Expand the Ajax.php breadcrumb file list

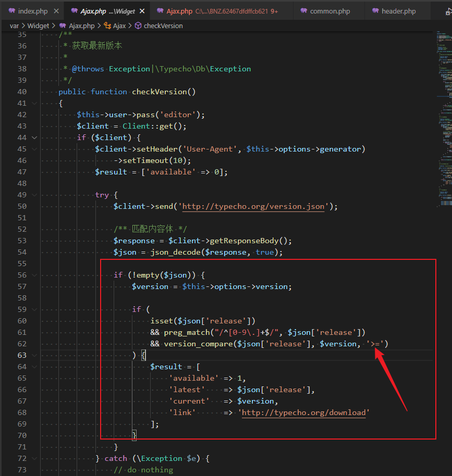click(81, 26)
